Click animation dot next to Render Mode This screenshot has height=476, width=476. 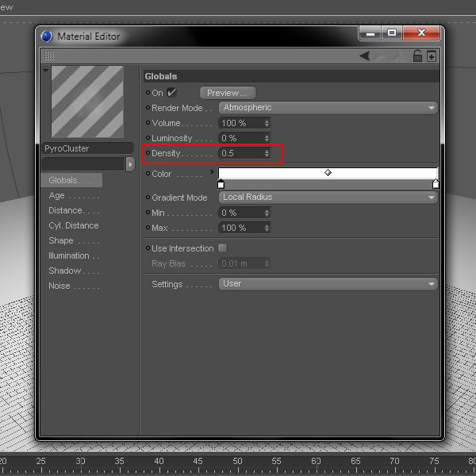pos(148,107)
